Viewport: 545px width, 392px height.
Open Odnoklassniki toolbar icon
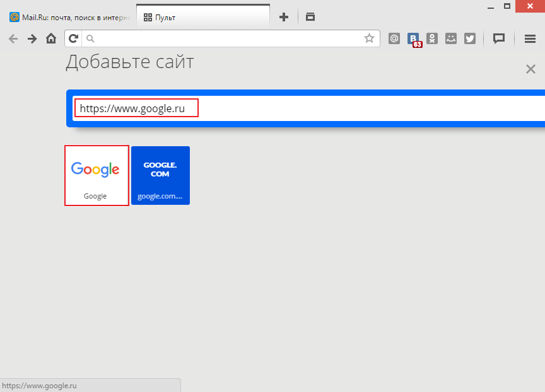point(432,38)
